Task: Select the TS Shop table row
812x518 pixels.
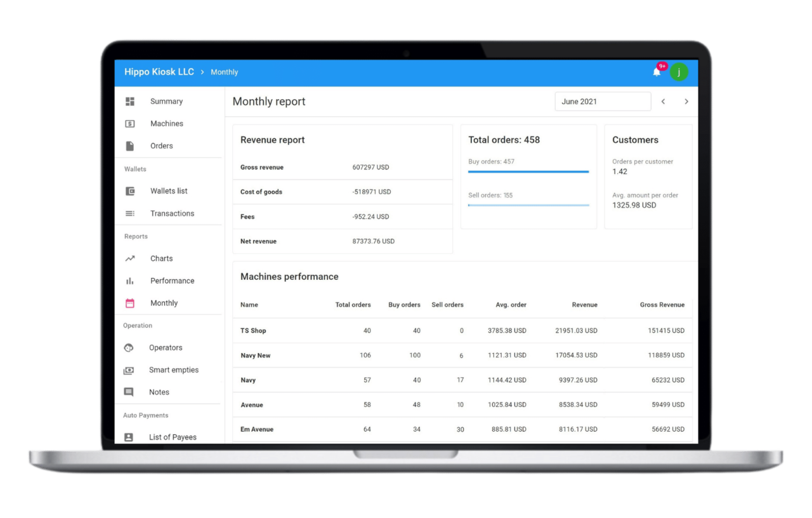Action: pyautogui.click(x=462, y=331)
